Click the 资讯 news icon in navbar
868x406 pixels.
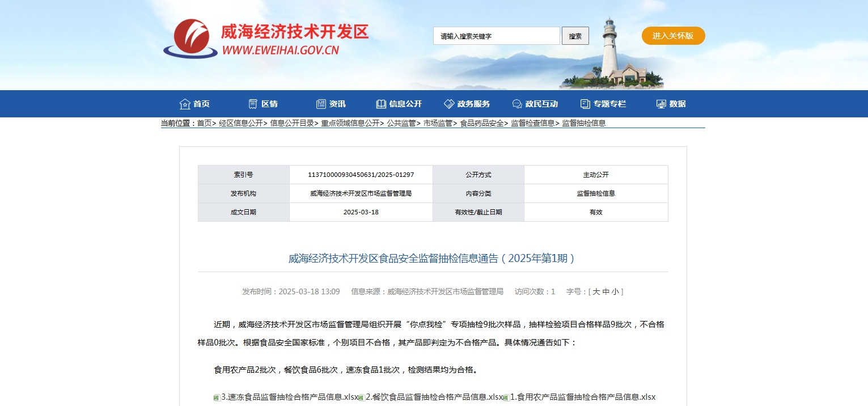[321, 104]
